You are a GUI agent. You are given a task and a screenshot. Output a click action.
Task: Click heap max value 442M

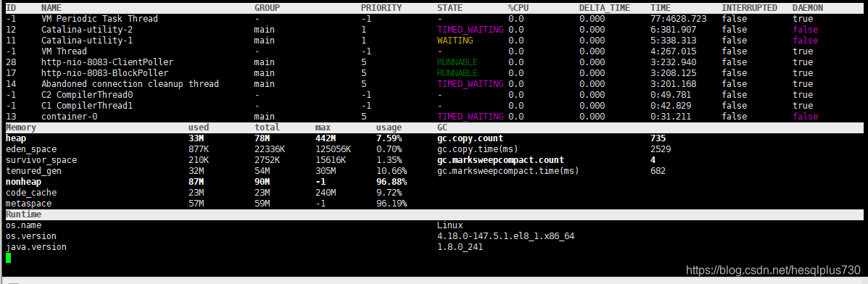325,138
